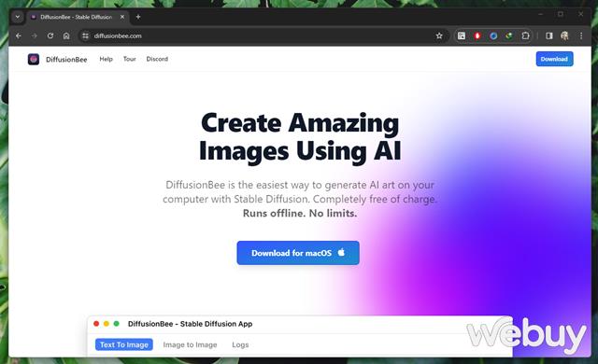Screen dimensions: 598x364
Task: Minimize the browser window
Action: point(540,15)
